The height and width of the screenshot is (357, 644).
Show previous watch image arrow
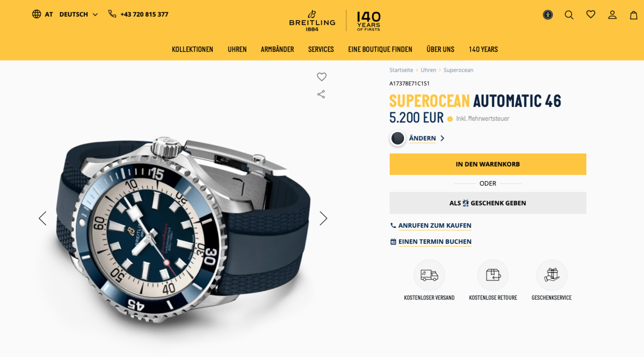pyautogui.click(x=42, y=218)
